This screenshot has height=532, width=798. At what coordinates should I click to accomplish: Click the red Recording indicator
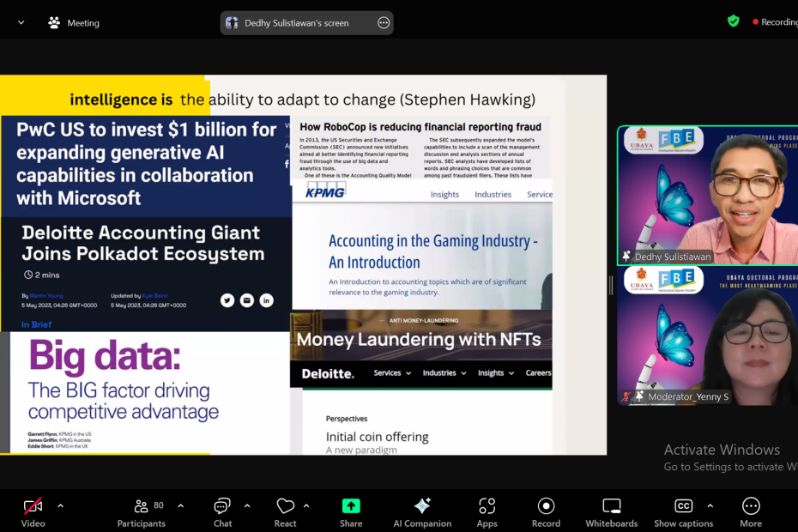coord(774,22)
